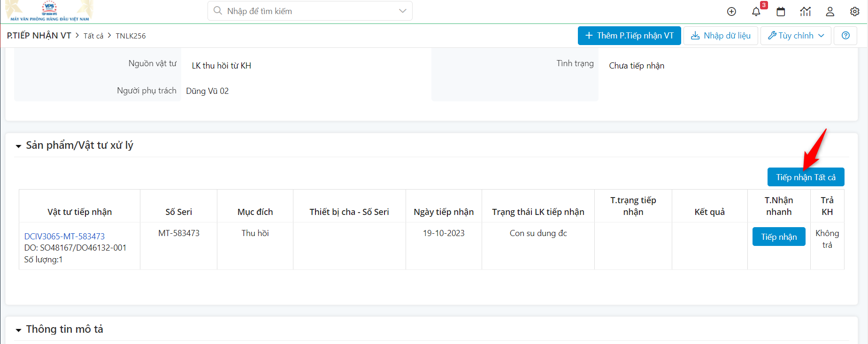Image resolution: width=868 pixels, height=344 pixels.
Task: Select 'Chưa tiếp nhận' status value
Action: (637, 66)
